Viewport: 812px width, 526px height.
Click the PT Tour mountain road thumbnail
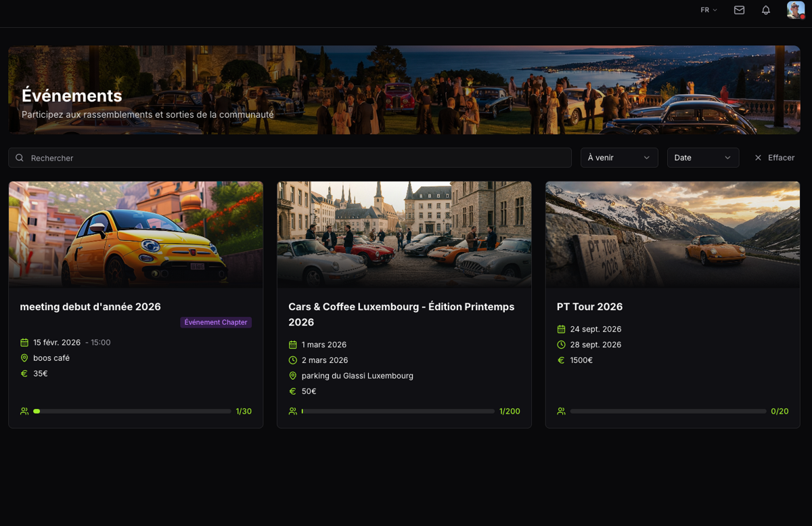[x=673, y=234]
